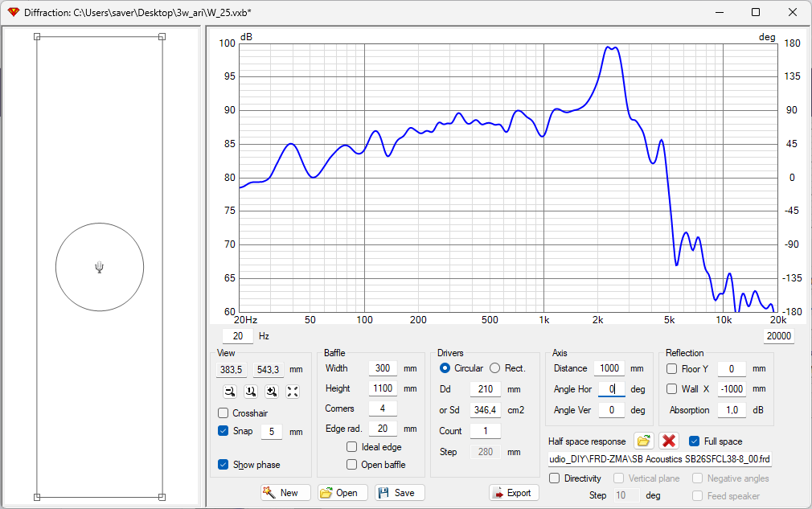This screenshot has height=509, width=812.
Task: Click the Edge rad. input field
Action: coord(383,429)
